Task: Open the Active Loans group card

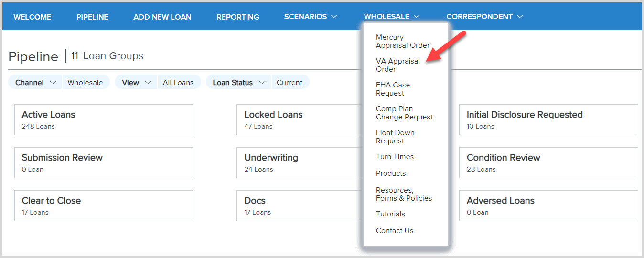Action: (x=104, y=119)
